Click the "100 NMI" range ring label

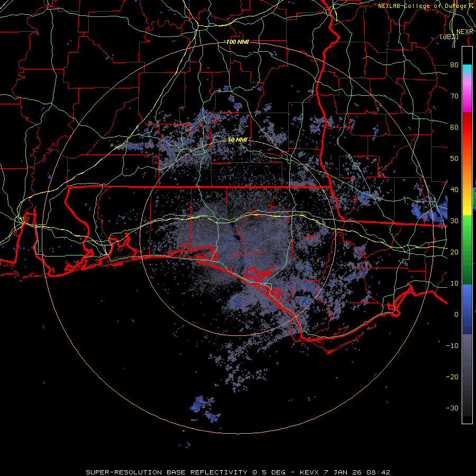pyautogui.click(x=237, y=42)
